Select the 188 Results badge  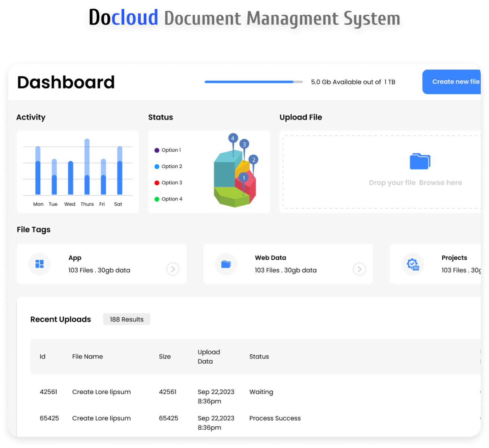coord(127,319)
